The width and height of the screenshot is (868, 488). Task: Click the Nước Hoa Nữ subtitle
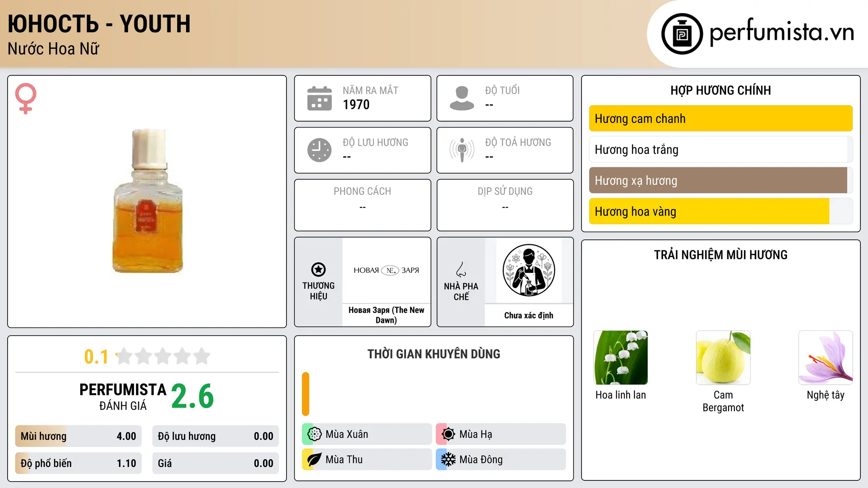53,49
